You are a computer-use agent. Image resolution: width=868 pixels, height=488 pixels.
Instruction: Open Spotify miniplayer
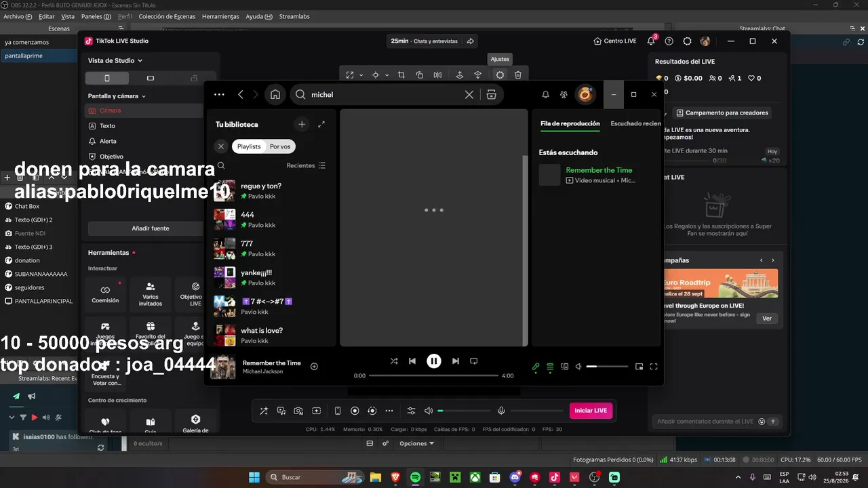click(x=639, y=367)
